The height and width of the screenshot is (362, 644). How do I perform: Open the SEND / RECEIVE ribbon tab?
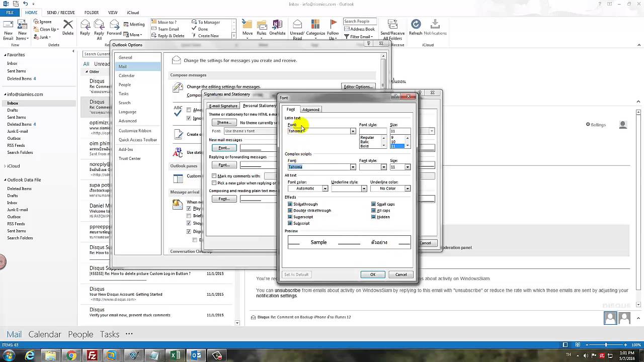[x=61, y=13]
